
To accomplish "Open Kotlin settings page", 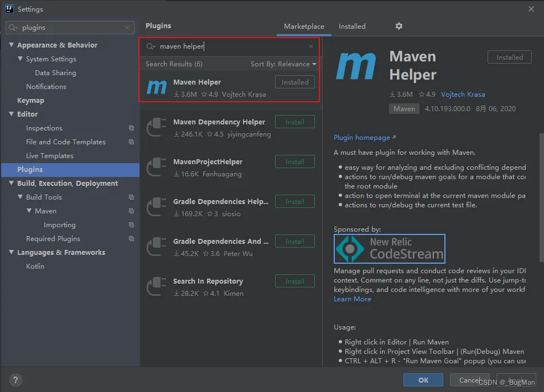I will (x=35, y=266).
